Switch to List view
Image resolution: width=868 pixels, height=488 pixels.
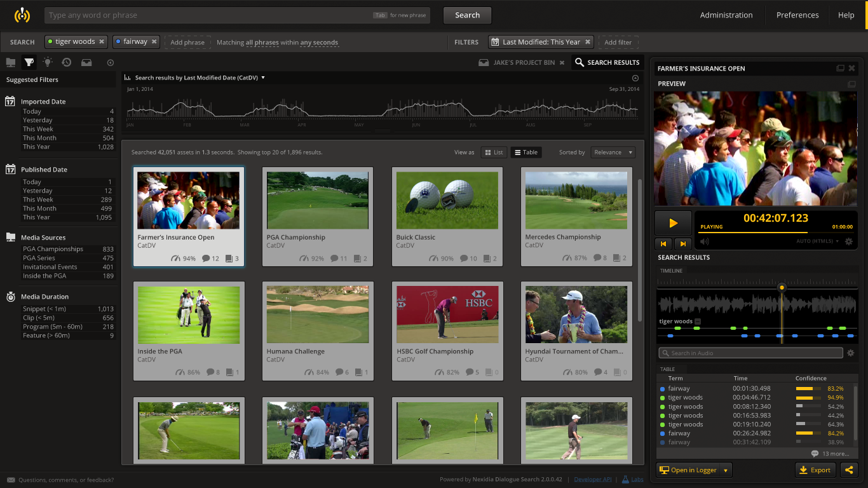pos(493,152)
